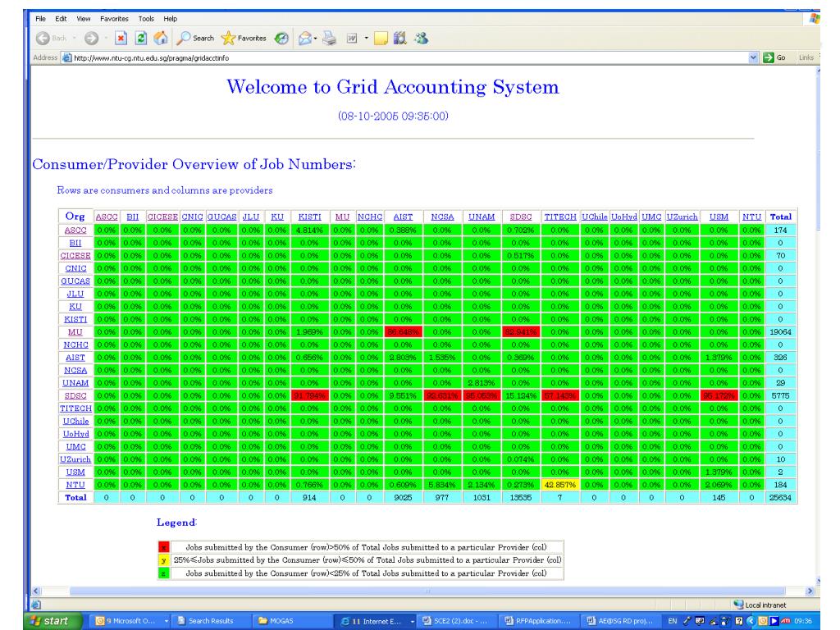840x630 pixels.
Task: Select the SDSC column total 13535
Action: pos(521,498)
